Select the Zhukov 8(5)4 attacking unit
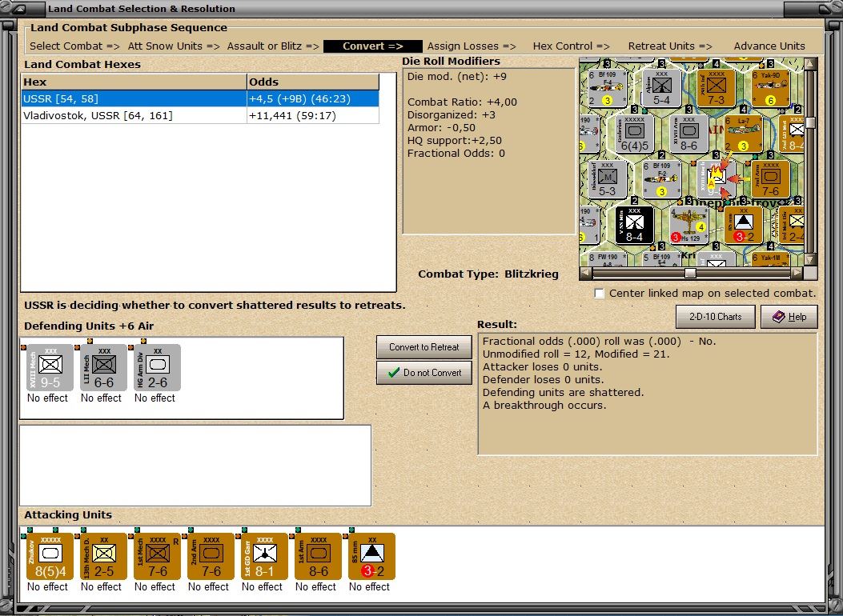Screen dimensions: 843x616 [x=48, y=556]
